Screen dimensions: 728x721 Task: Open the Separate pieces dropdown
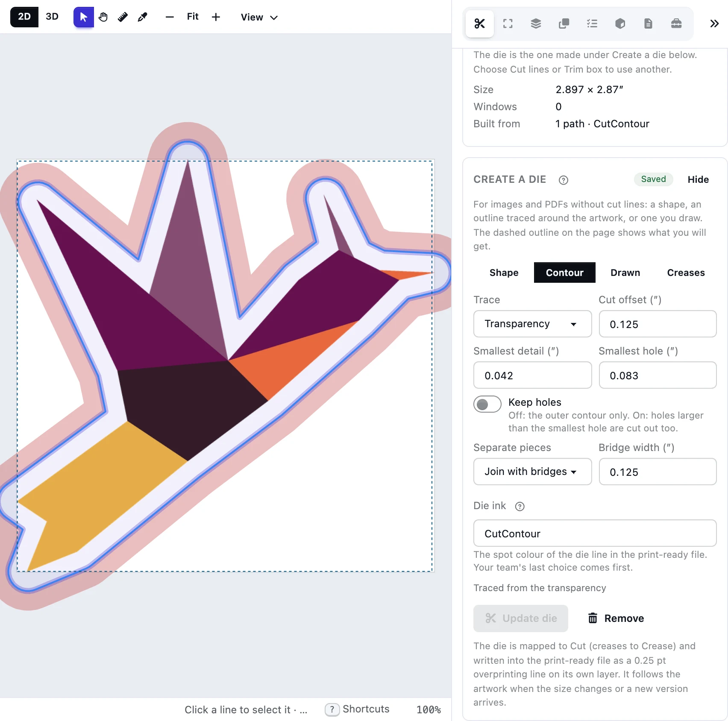pos(532,472)
